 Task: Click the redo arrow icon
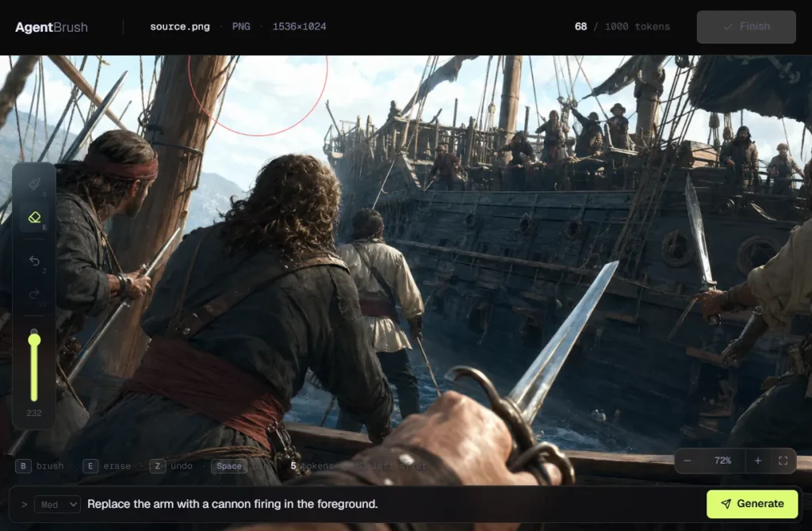(34, 294)
